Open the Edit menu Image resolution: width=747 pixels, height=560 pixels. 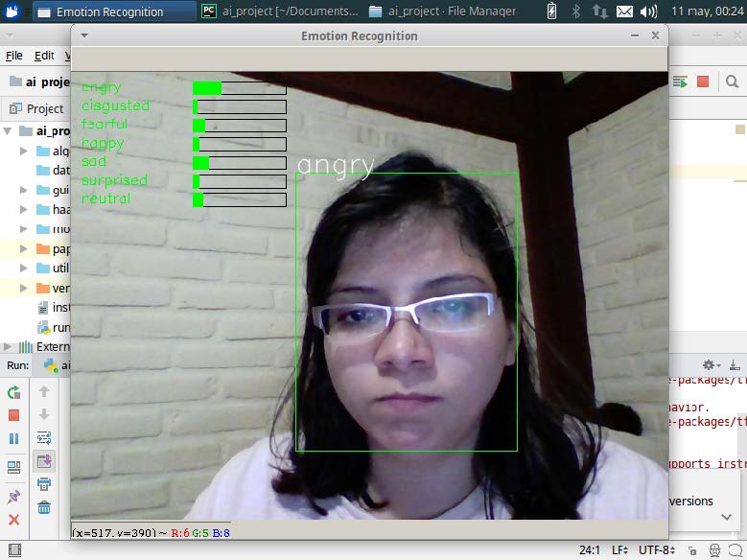[x=44, y=57]
